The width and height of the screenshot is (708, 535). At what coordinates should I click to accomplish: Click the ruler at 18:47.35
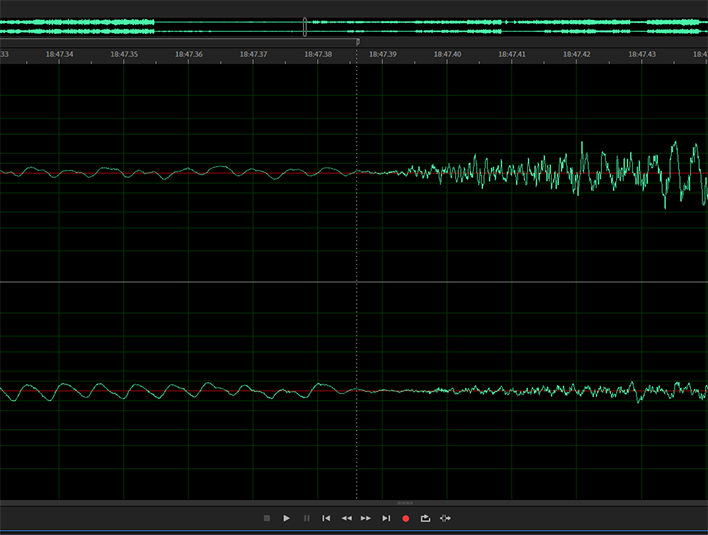point(124,55)
